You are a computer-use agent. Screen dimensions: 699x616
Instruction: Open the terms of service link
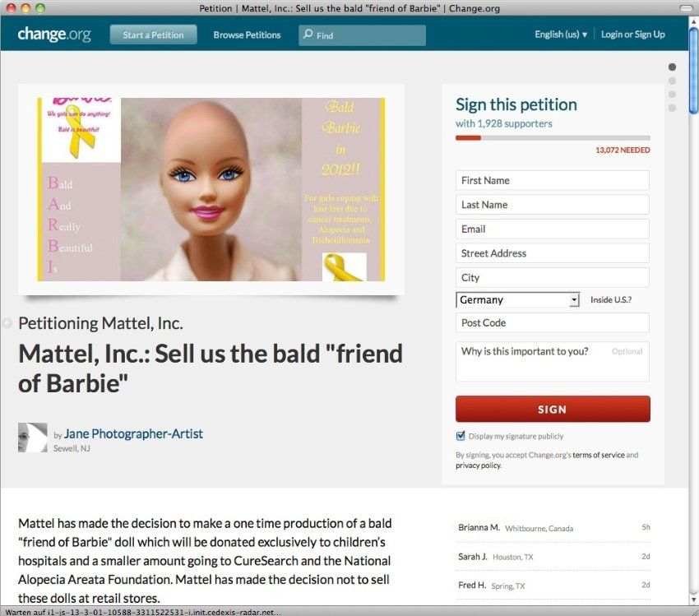click(598, 455)
